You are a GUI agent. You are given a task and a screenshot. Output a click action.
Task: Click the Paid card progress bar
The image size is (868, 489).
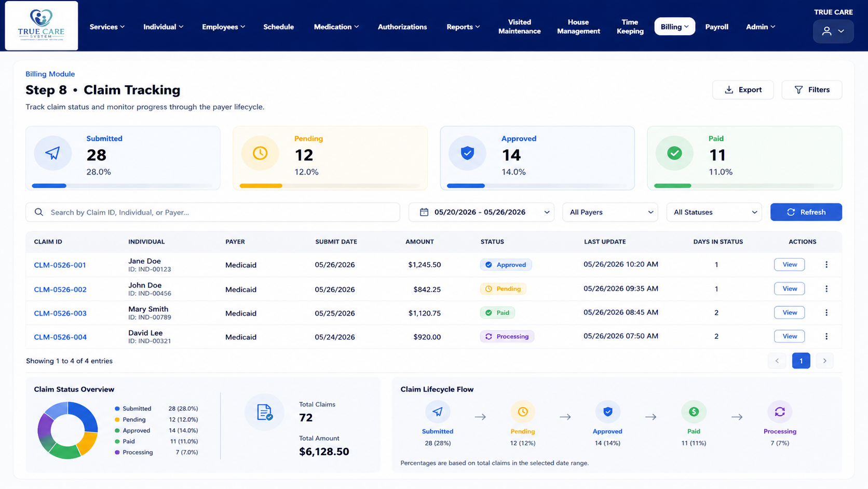[744, 186]
